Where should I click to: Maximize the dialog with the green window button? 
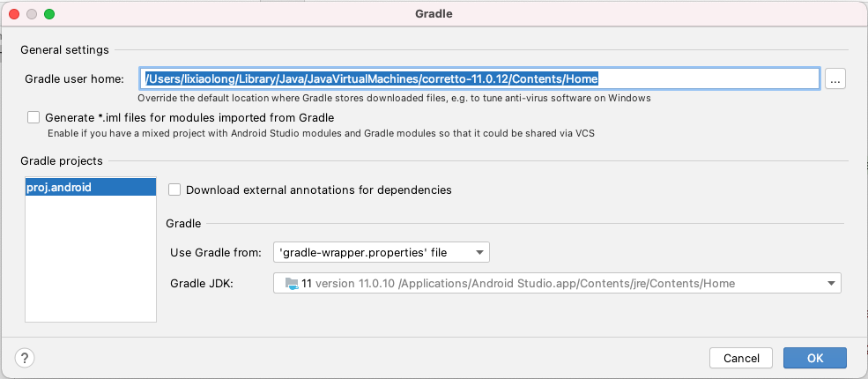point(49,14)
